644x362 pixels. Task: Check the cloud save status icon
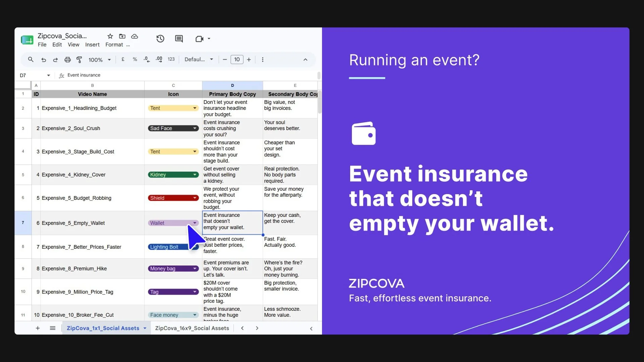pyautogui.click(x=135, y=36)
